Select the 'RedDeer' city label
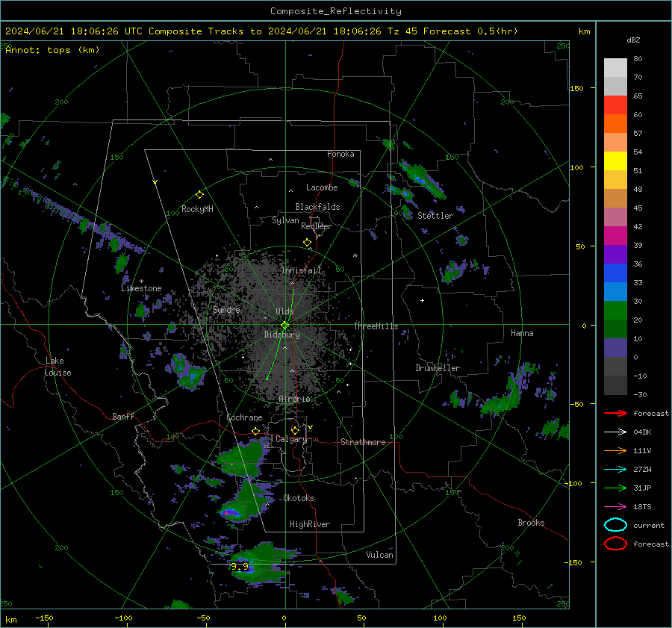This screenshot has height=628, width=672. pyautogui.click(x=317, y=226)
